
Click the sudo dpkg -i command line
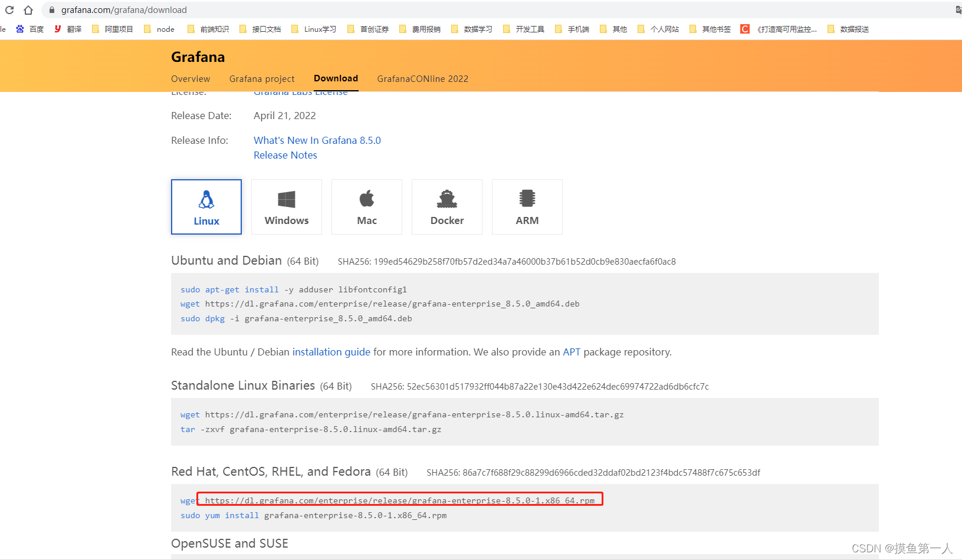pos(296,318)
